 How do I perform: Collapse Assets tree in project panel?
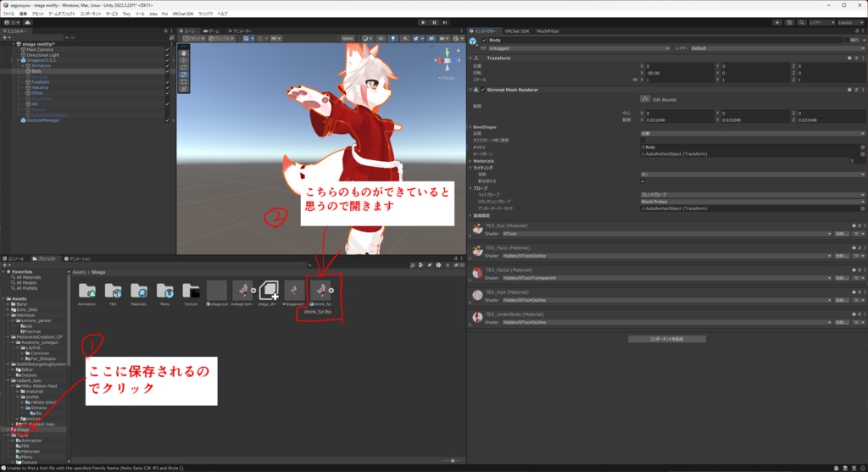coord(4,299)
